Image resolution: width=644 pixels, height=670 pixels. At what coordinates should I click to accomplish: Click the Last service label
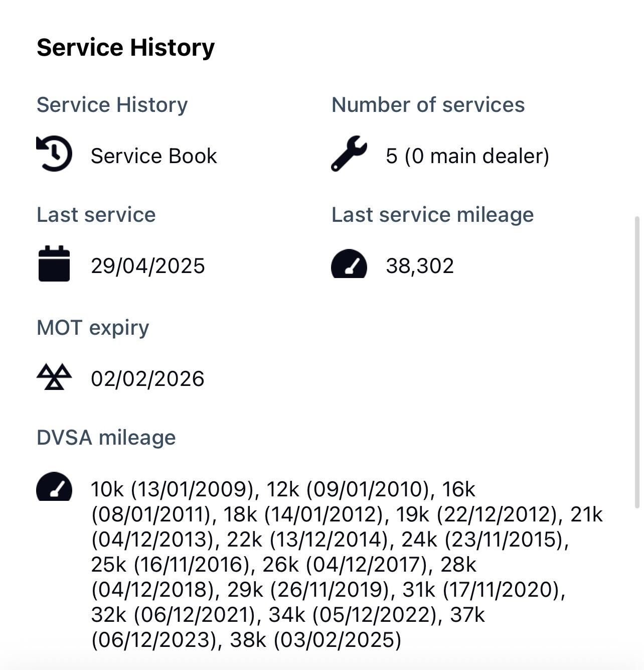coord(96,215)
